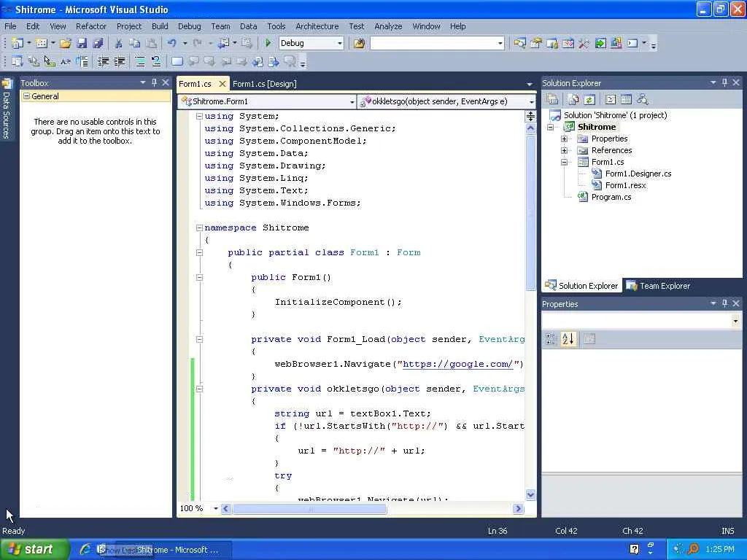Click the Cut scissors icon

pyautogui.click(x=118, y=44)
